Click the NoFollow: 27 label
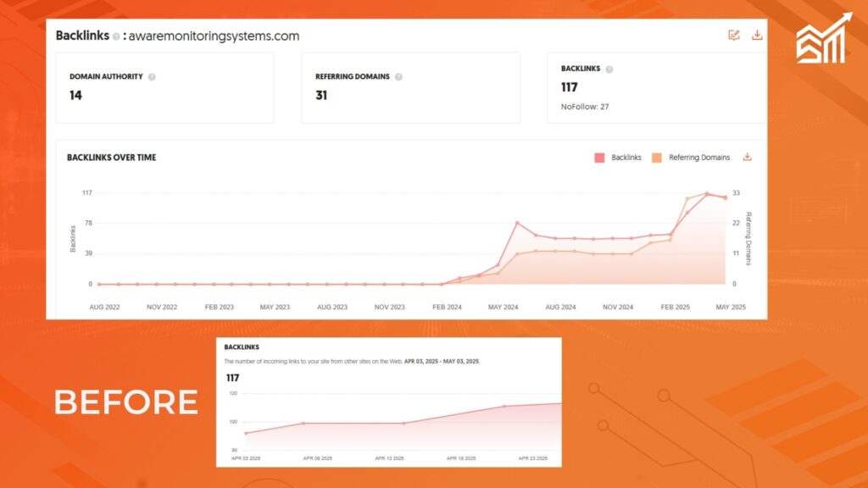The height and width of the screenshot is (488, 868). click(585, 107)
